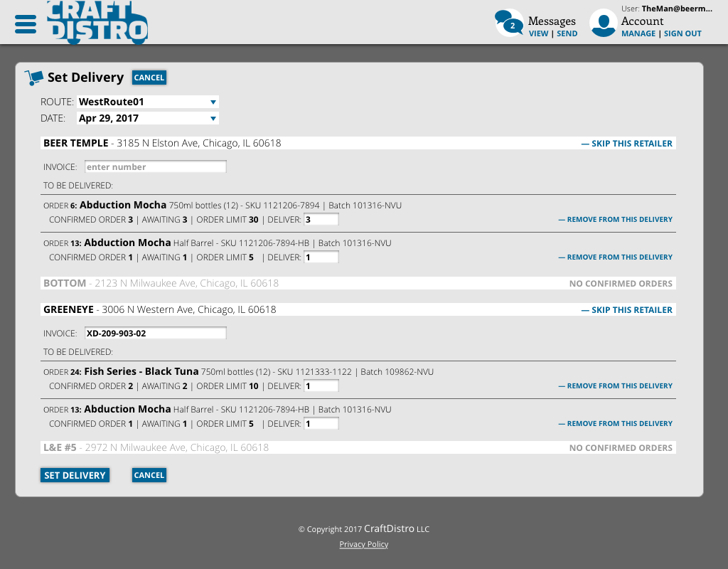Open the hamburger navigation menu
Screen dimensions: 728x569
(x=25, y=22)
